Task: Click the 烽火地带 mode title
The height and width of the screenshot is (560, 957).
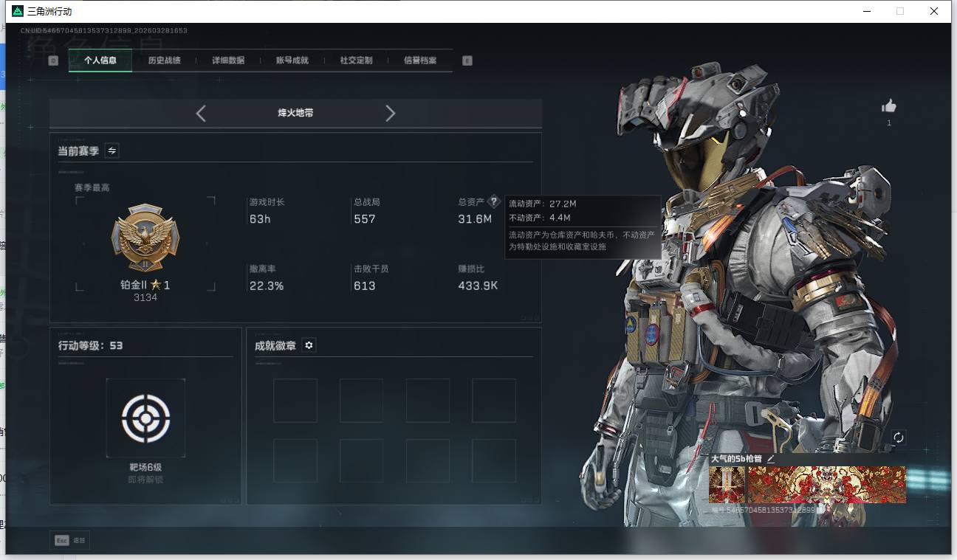Action: click(x=295, y=113)
